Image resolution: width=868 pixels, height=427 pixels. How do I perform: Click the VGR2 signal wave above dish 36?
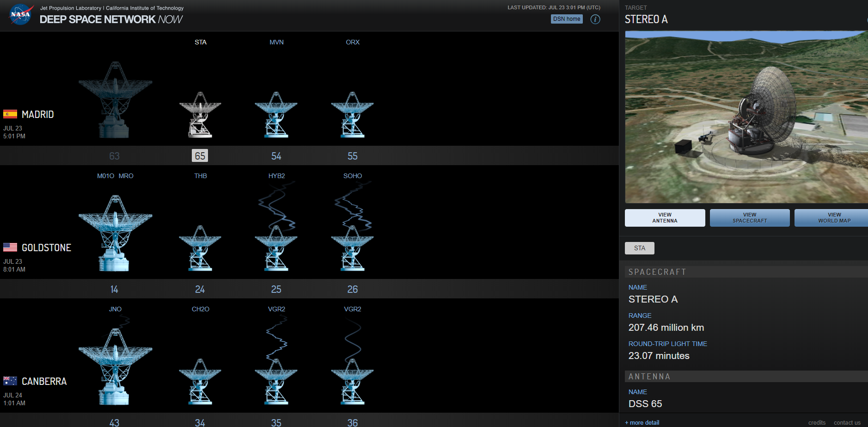[x=353, y=339]
